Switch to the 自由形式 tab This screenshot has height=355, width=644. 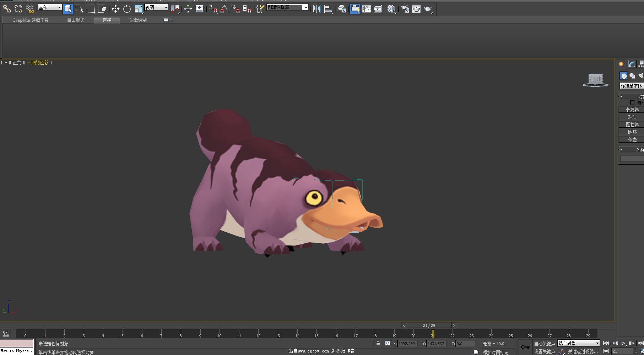(x=76, y=20)
